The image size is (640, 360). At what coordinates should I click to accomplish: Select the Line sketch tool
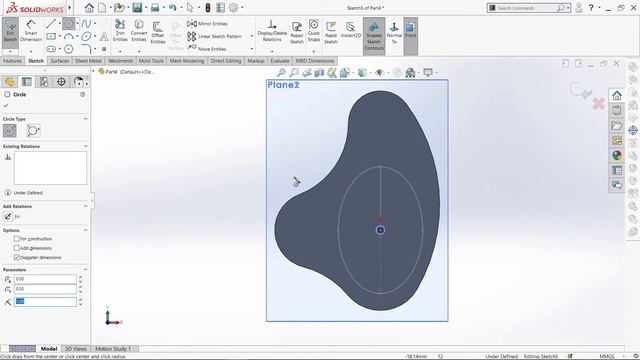[51, 24]
